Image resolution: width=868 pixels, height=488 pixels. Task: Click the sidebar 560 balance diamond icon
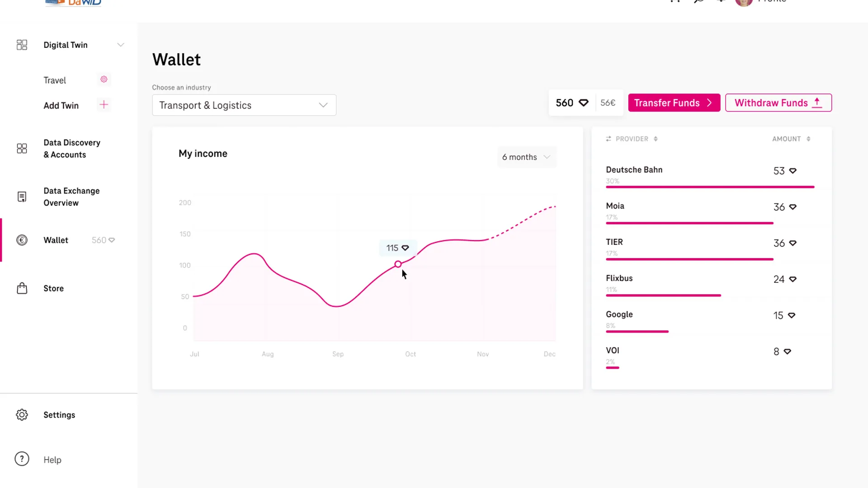[x=112, y=240]
